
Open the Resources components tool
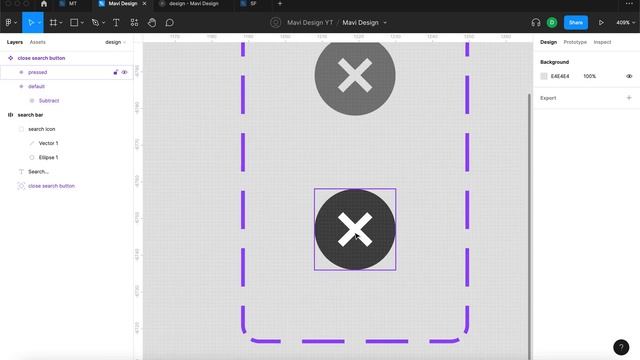(134, 22)
